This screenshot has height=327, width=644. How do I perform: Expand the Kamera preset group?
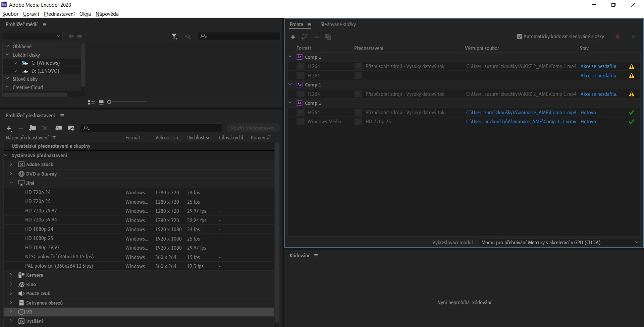click(11, 275)
